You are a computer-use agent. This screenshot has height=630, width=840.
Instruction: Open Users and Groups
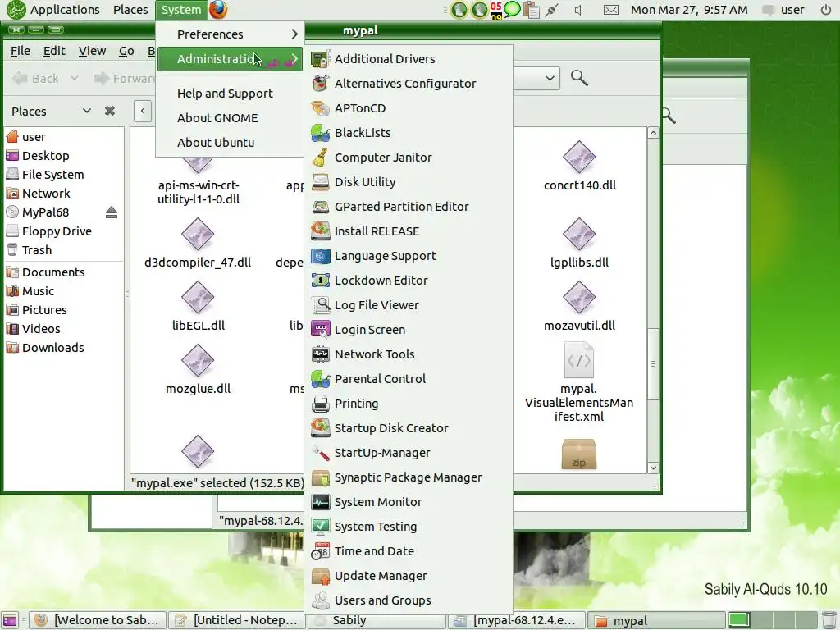pyautogui.click(x=409, y=601)
